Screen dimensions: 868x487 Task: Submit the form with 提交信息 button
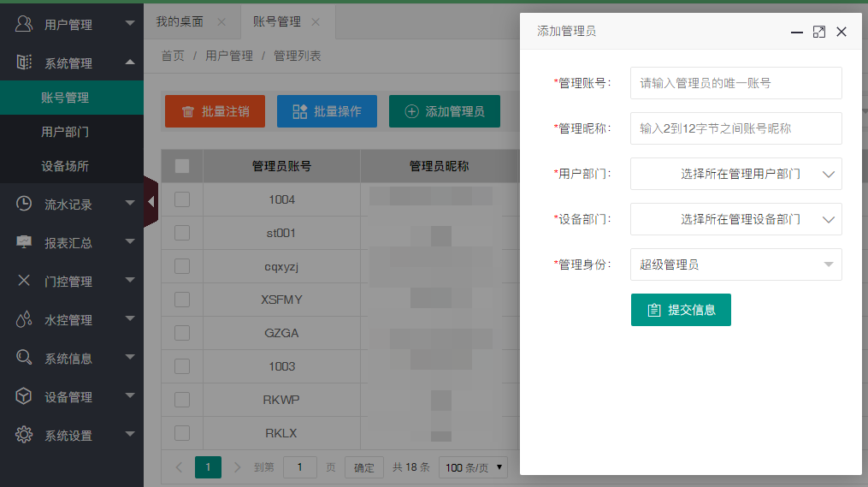click(x=681, y=310)
